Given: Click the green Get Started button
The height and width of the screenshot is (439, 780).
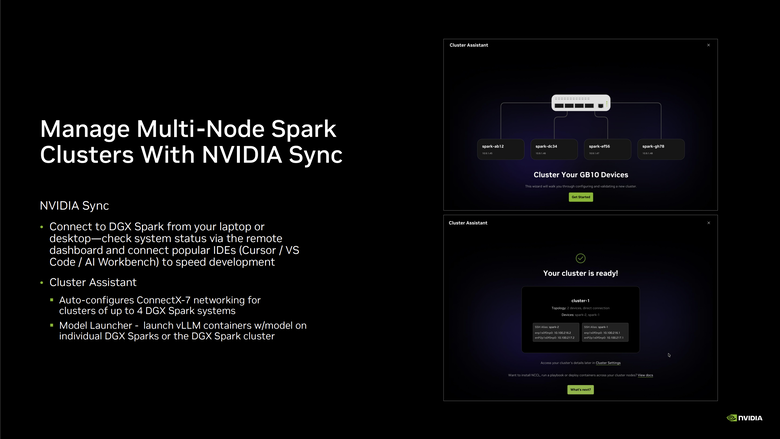Looking at the screenshot, I should pyautogui.click(x=581, y=197).
